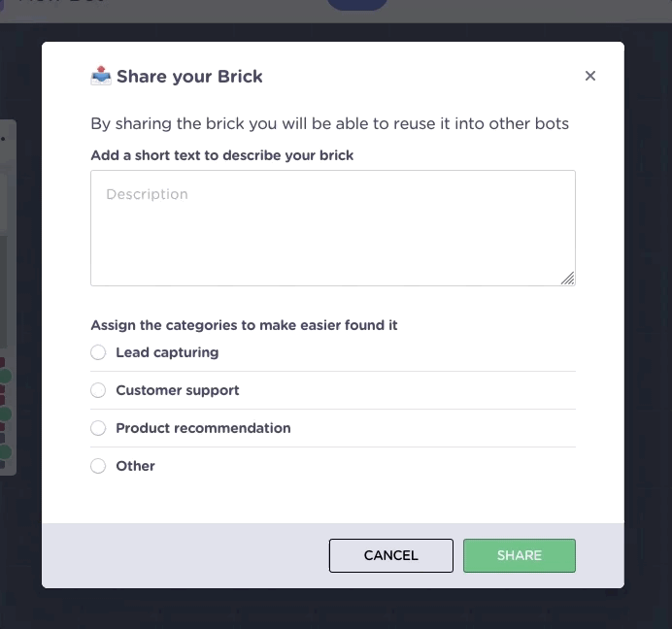Click the "Product recommendation" label text
The width and height of the screenshot is (672, 629).
pos(203,428)
